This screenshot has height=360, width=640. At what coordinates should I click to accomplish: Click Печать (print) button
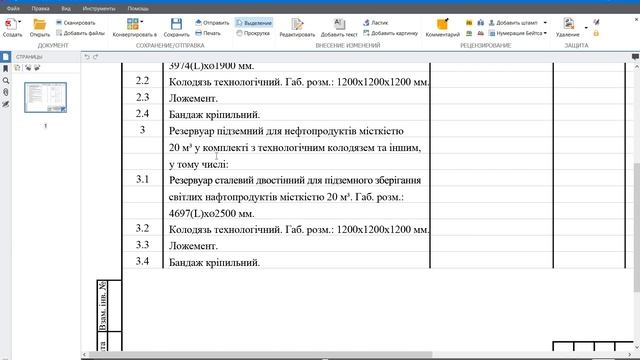pos(208,33)
